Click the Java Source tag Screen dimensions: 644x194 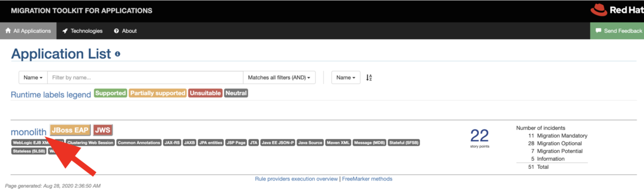pyautogui.click(x=311, y=143)
